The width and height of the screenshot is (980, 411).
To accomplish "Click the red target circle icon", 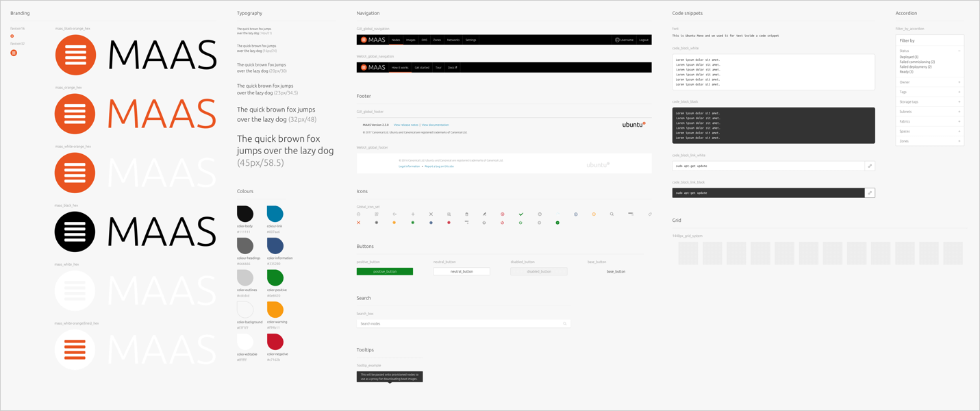I will [503, 214].
